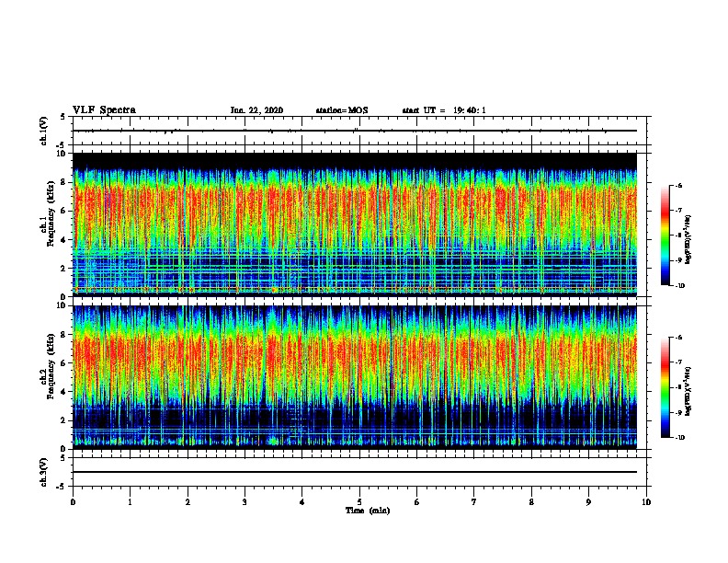Click the ch.3(V) waveform axis label

point(44,472)
